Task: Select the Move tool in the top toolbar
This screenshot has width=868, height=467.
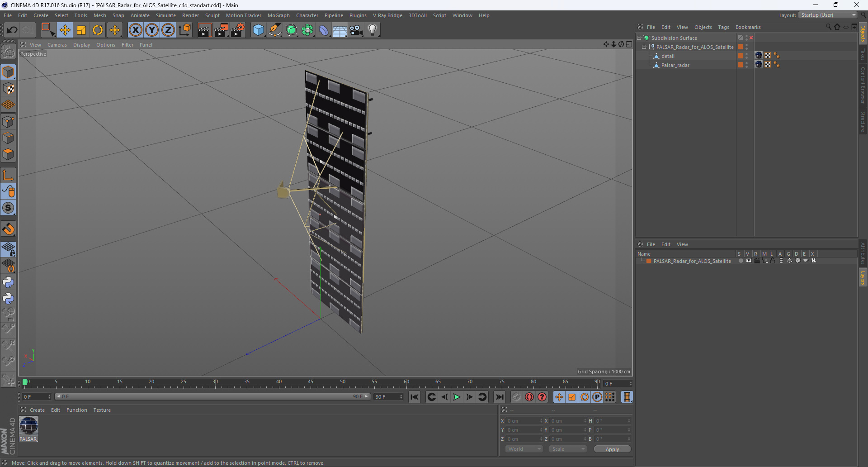Action: (65, 30)
